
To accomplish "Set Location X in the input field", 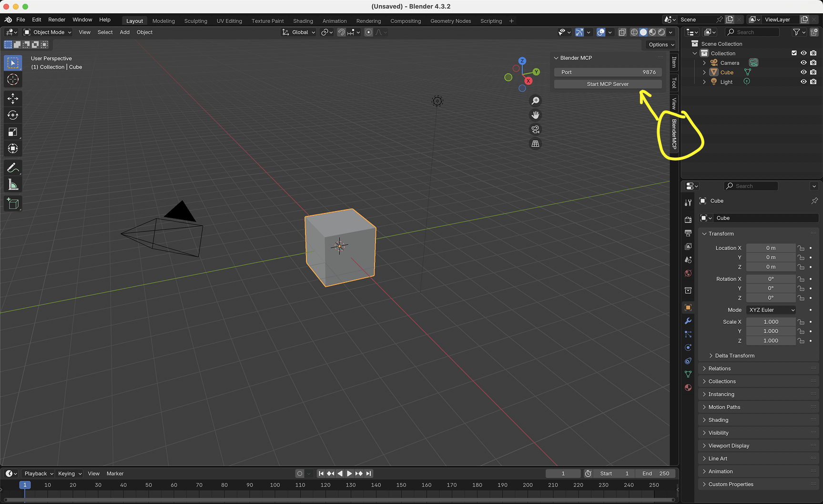I will 771,248.
